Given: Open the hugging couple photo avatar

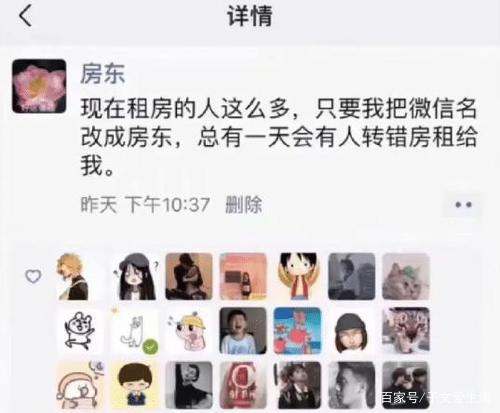Looking at the screenshot, I should (189, 276).
